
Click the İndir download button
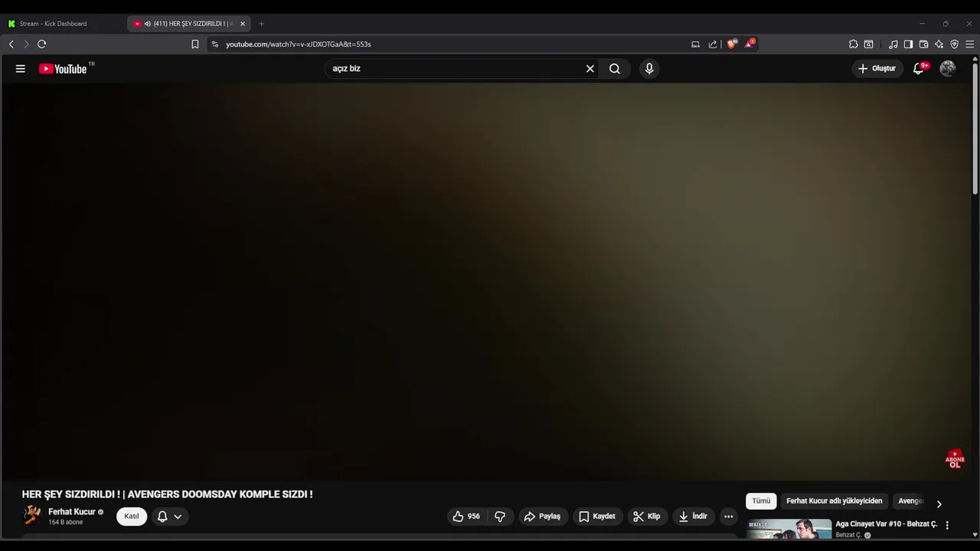click(693, 517)
